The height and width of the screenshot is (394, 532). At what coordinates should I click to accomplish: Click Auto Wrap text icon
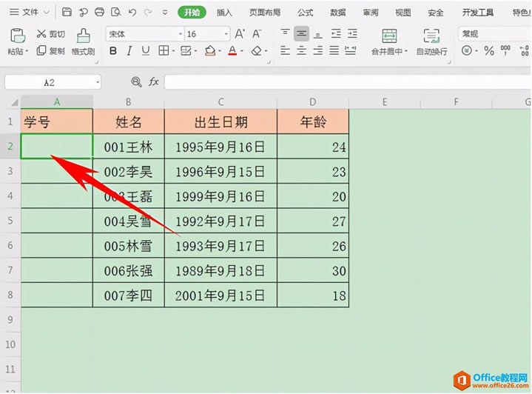[x=431, y=36]
